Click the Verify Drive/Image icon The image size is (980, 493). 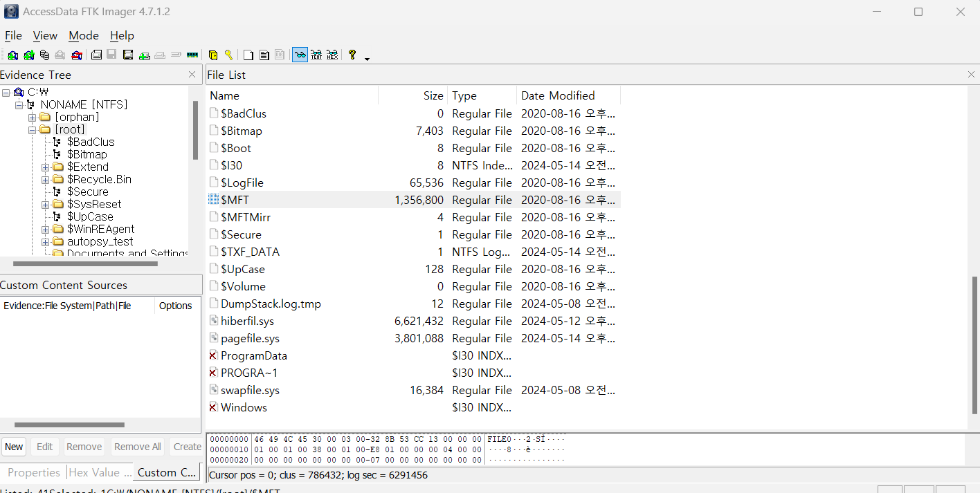tap(176, 55)
